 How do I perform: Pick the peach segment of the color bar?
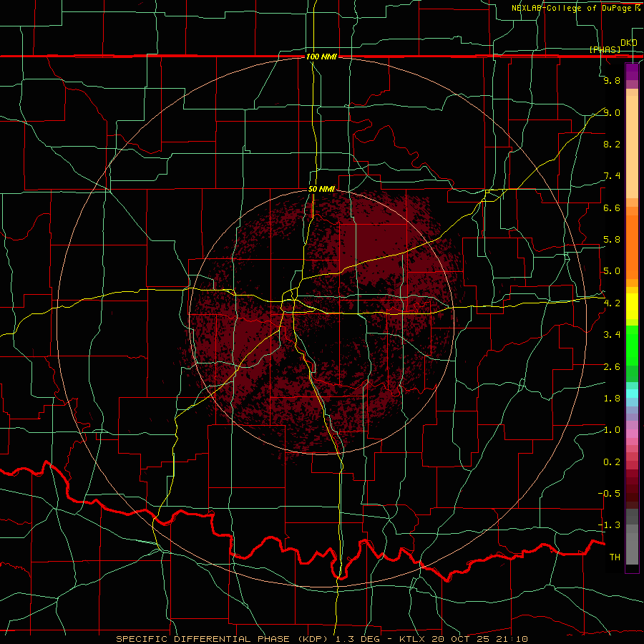click(x=632, y=147)
